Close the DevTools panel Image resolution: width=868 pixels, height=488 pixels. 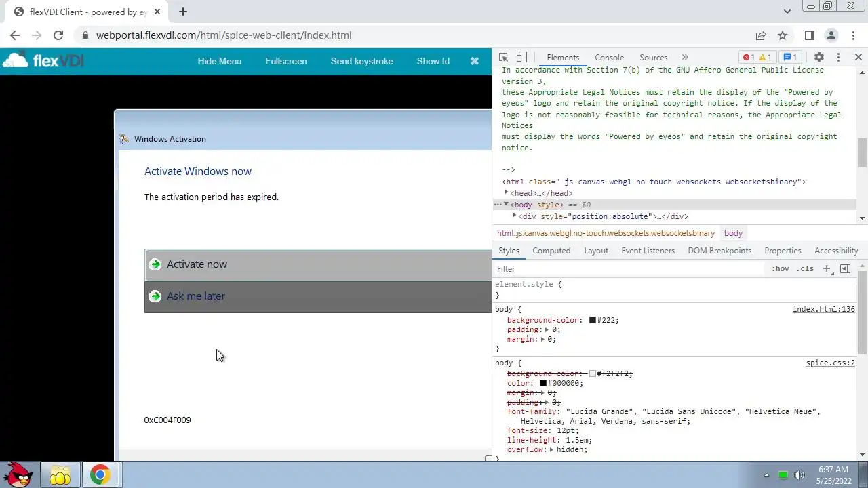click(858, 58)
